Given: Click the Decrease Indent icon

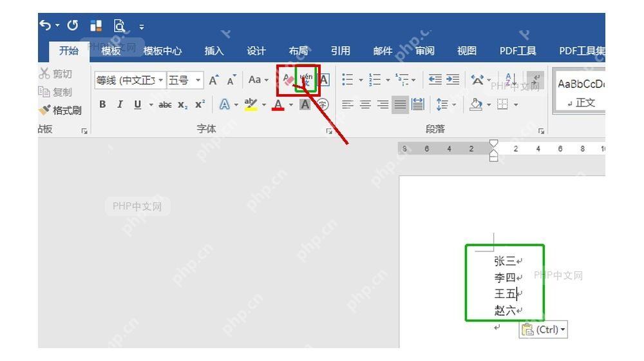Looking at the screenshot, I should click(435, 80).
